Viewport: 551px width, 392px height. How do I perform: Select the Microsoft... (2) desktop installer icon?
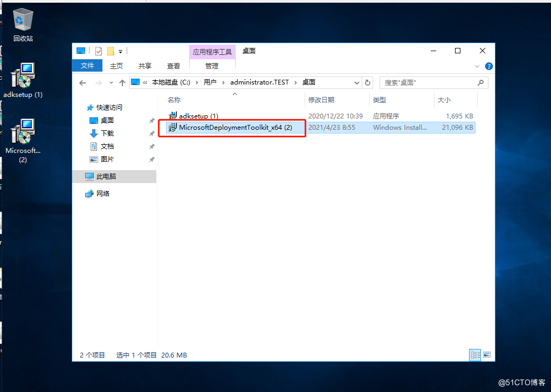[23, 141]
